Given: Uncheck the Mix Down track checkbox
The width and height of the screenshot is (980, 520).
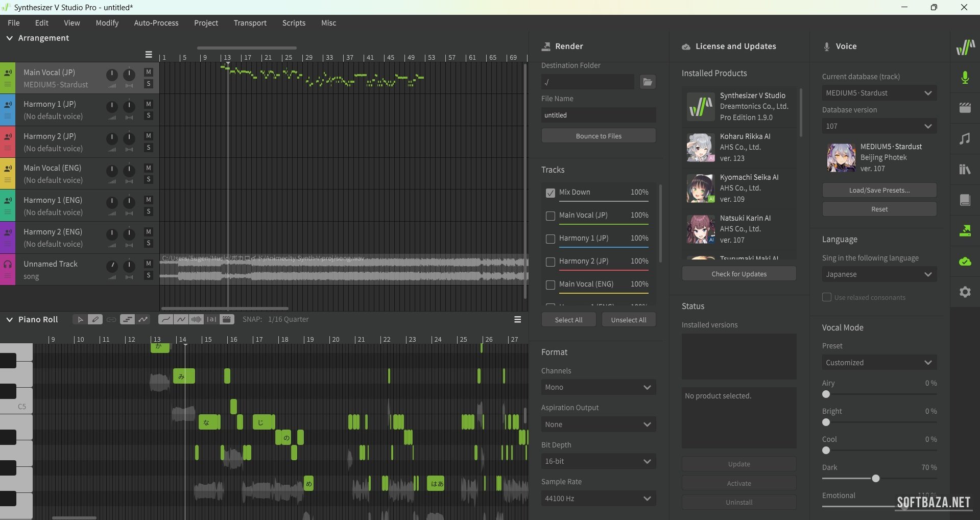Looking at the screenshot, I should (550, 193).
